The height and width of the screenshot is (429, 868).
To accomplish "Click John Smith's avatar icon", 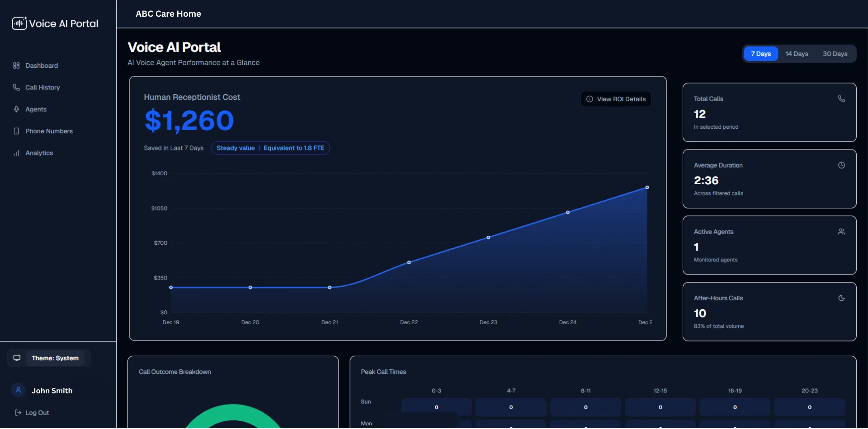I will click(x=18, y=390).
